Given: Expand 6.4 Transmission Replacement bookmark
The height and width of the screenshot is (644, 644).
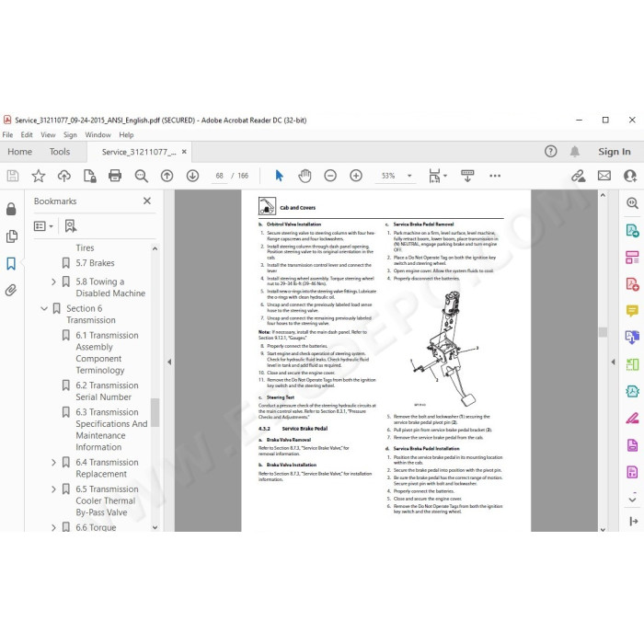Looking at the screenshot, I should (53, 463).
